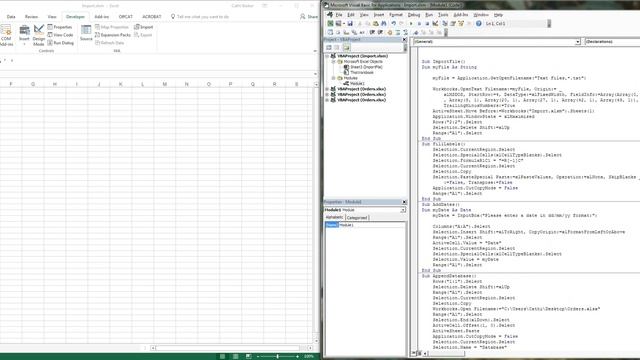Toggle Folders in the Project panel toolbar

346,47
